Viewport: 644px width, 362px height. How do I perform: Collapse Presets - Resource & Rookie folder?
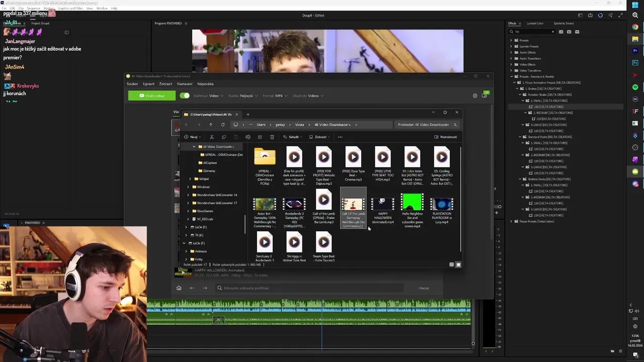pyautogui.click(x=511, y=76)
